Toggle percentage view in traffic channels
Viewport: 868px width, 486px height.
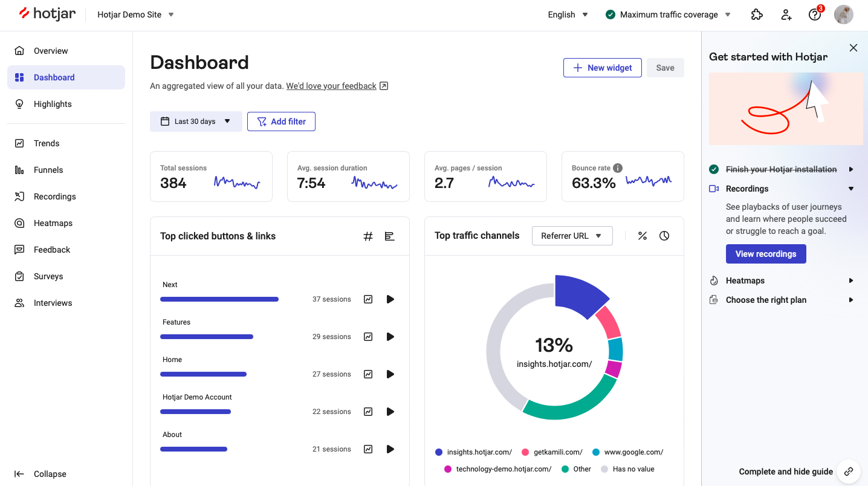click(643, 236)
